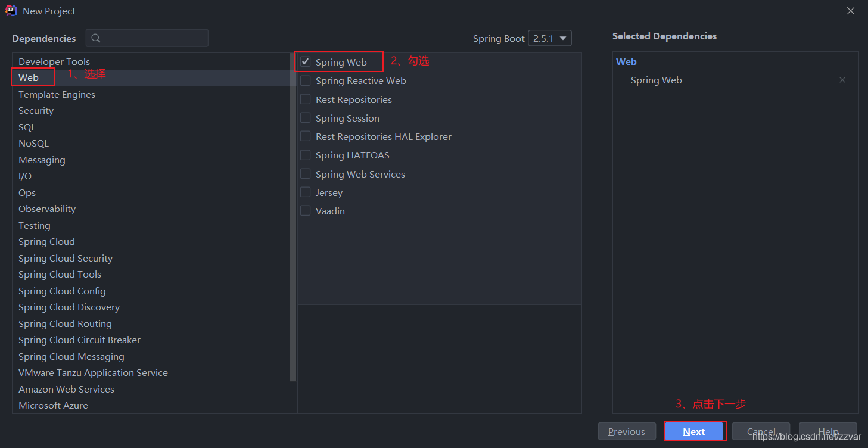Select the Developer Tools category
The width and height of the screenshot is (868, 448).
click(x=151, y=61)
